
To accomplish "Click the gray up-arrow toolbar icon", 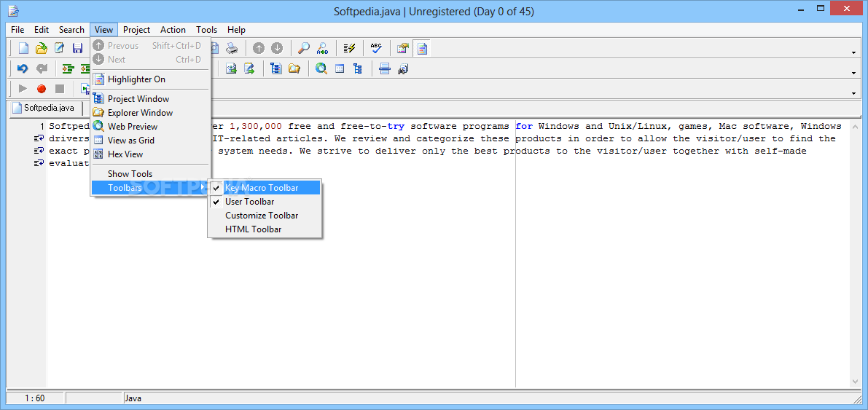I will point(259,48).
